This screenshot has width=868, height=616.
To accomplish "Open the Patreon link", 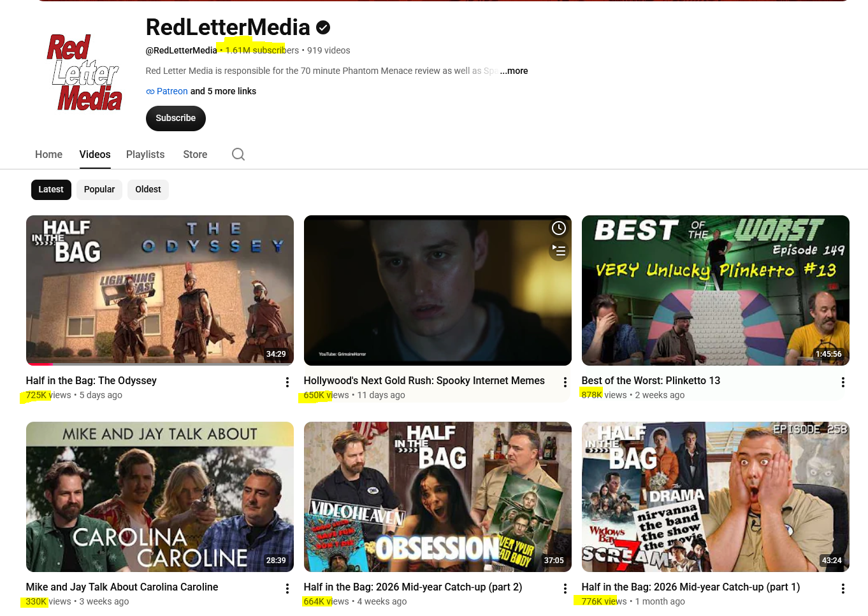I will click(172, 91).
